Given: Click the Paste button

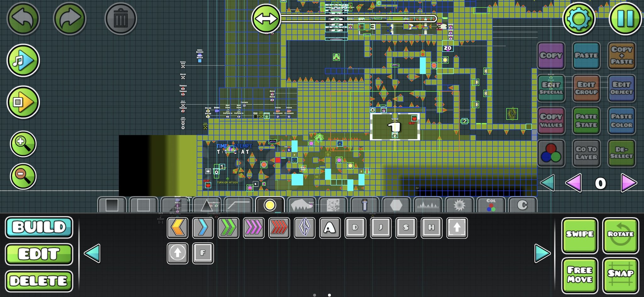Looking at the screenshot, I should tap(586, 56).
